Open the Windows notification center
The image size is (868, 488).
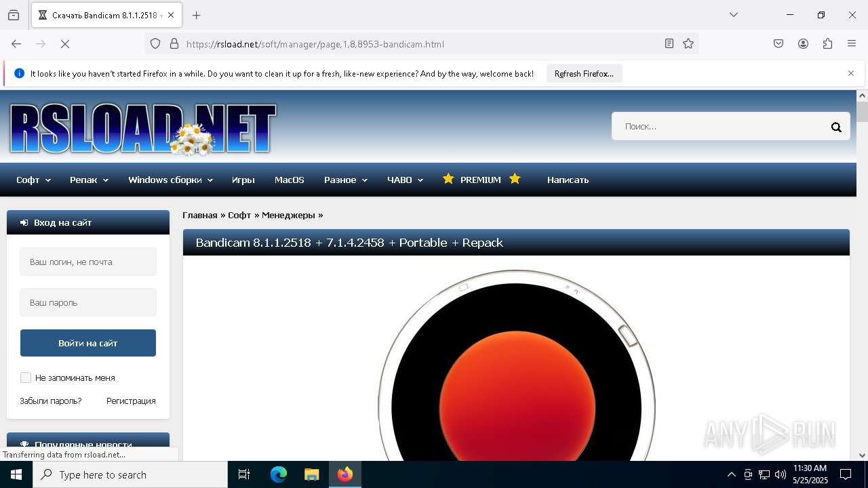coord(846,474)
